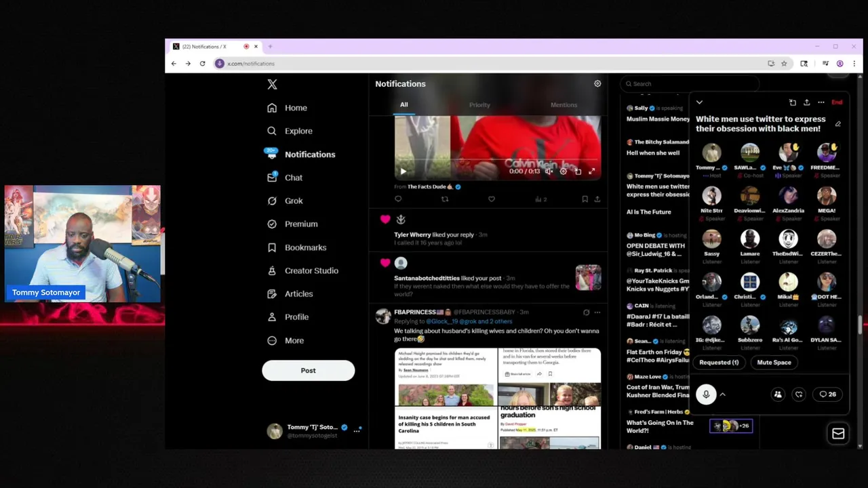Expand the video to fullscreen

(x=592, y=171)
